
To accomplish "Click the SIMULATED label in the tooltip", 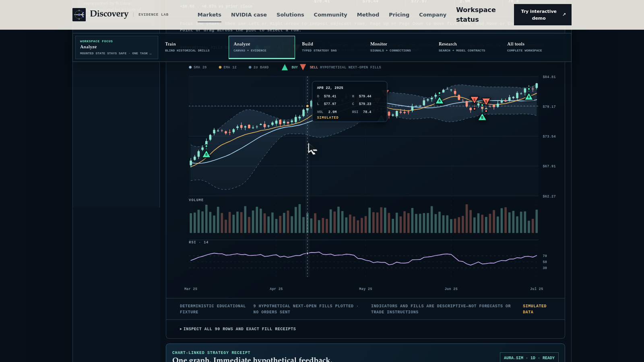I will pos(328,117).
